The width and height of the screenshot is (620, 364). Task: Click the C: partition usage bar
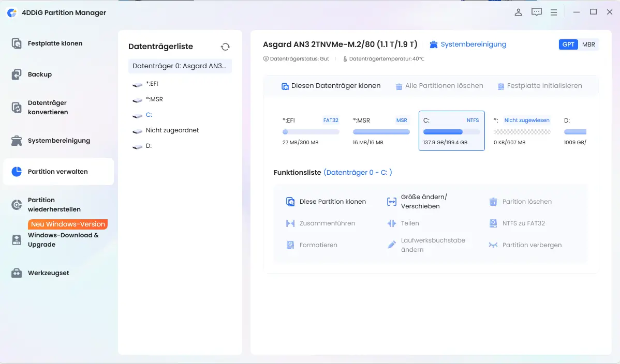(452, 132)
